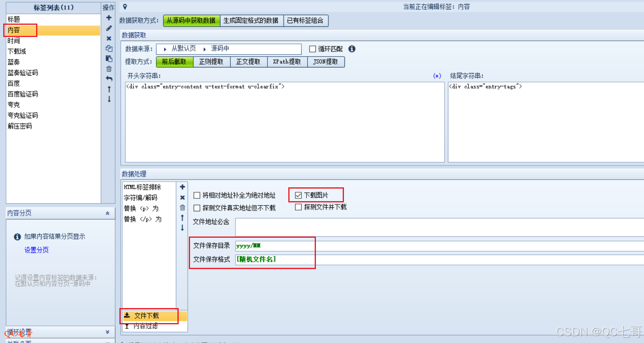This screenshot has height=343, width=644.
Task: Select 文件下载 in processing list
Action: (x=147, y=316)
